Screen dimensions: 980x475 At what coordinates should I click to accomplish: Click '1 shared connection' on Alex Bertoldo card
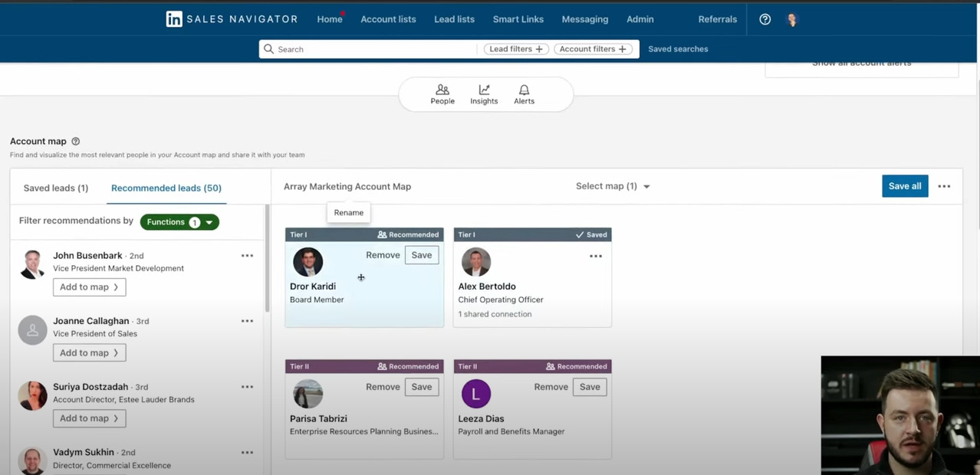click(495, 314)
